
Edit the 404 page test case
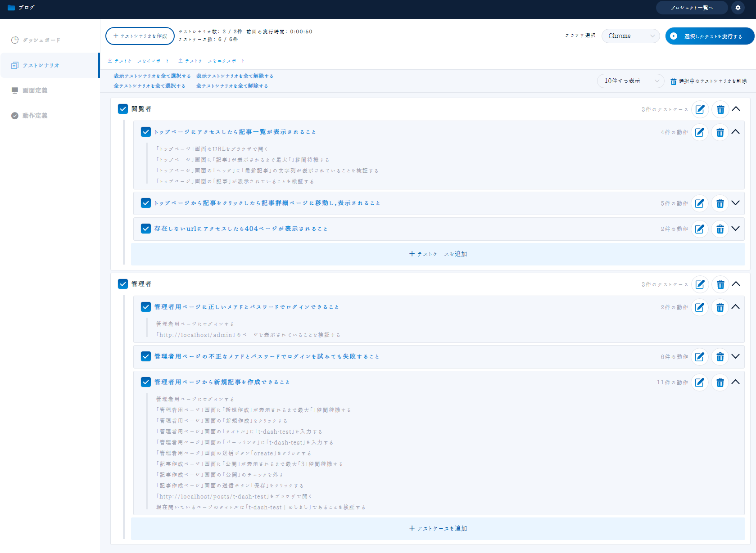pos(700,229)
